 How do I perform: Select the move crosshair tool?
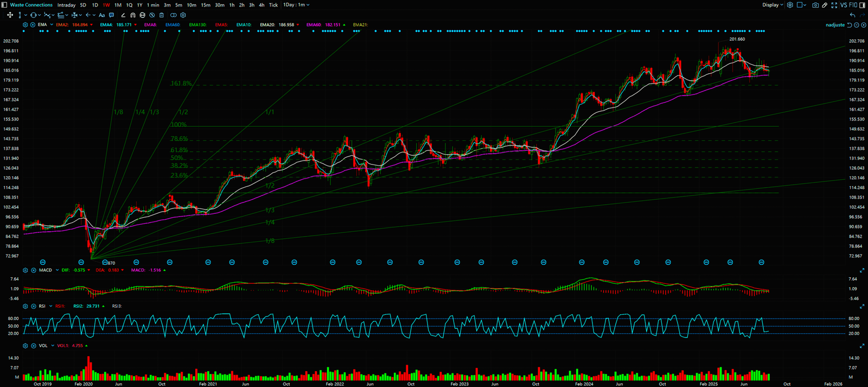tap(10, 15)
